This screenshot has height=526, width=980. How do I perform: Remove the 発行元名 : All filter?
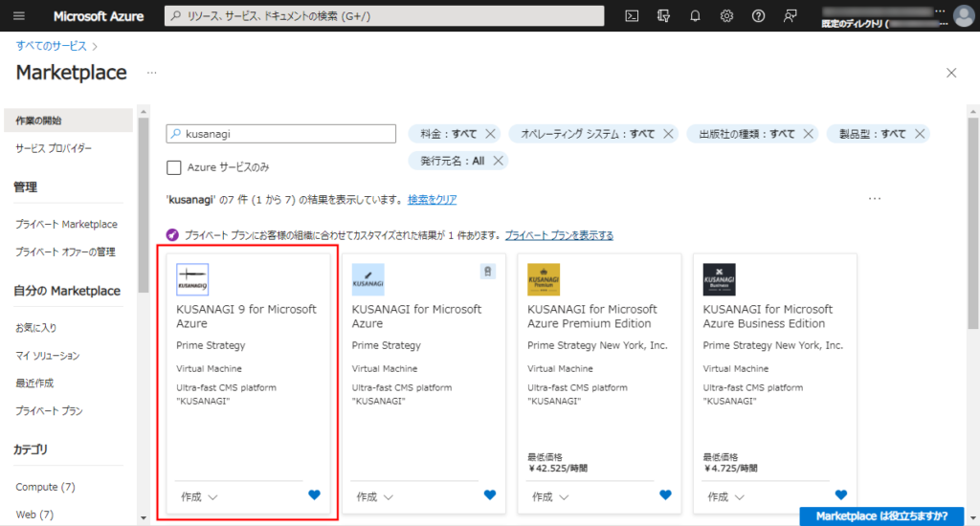point(498,161)
